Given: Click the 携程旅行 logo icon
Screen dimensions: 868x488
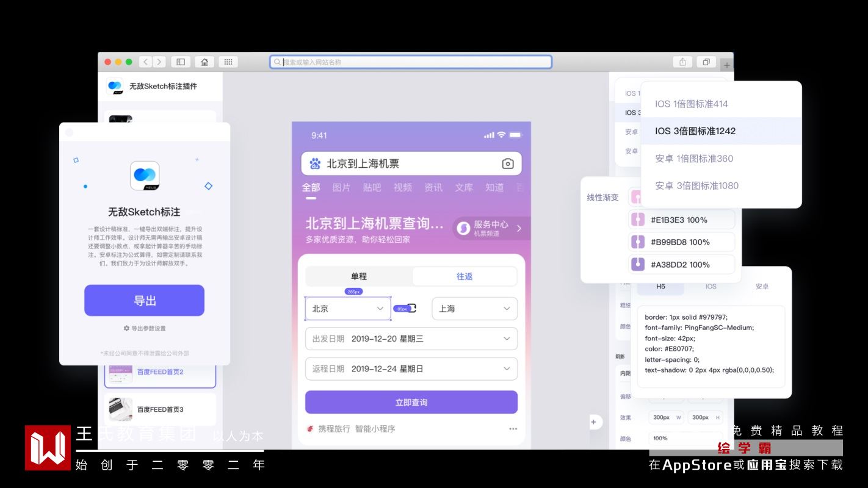Looking at the screenshot, I should pos(310,429).
